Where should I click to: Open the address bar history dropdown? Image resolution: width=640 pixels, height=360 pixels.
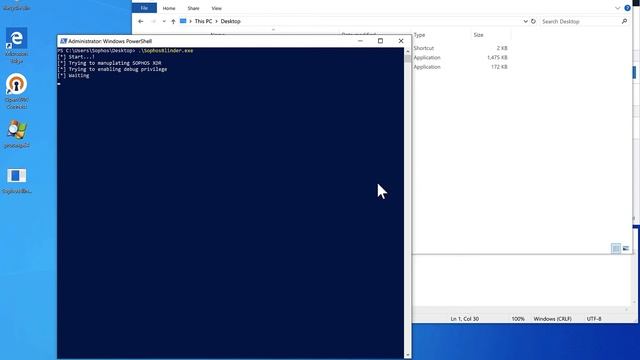click(525, 21)
